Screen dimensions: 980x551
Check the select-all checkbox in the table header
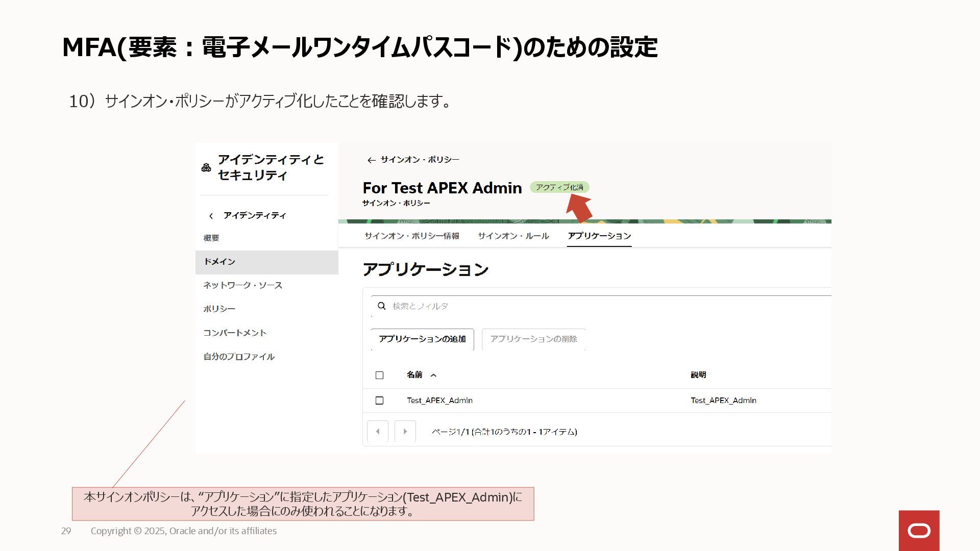pyautogui.click(x=379, y=375)
